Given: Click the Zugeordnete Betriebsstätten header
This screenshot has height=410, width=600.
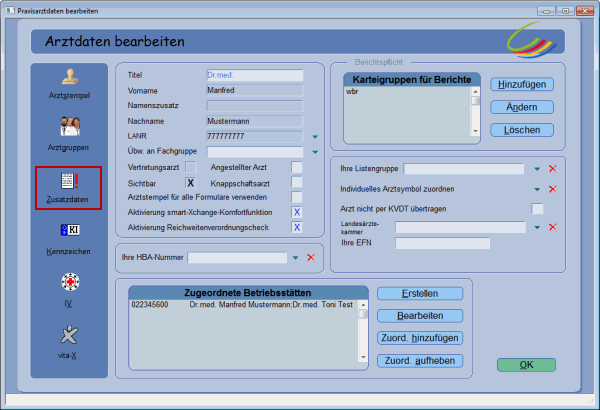Looking at the screenshot, I should [x=248, y=293].
